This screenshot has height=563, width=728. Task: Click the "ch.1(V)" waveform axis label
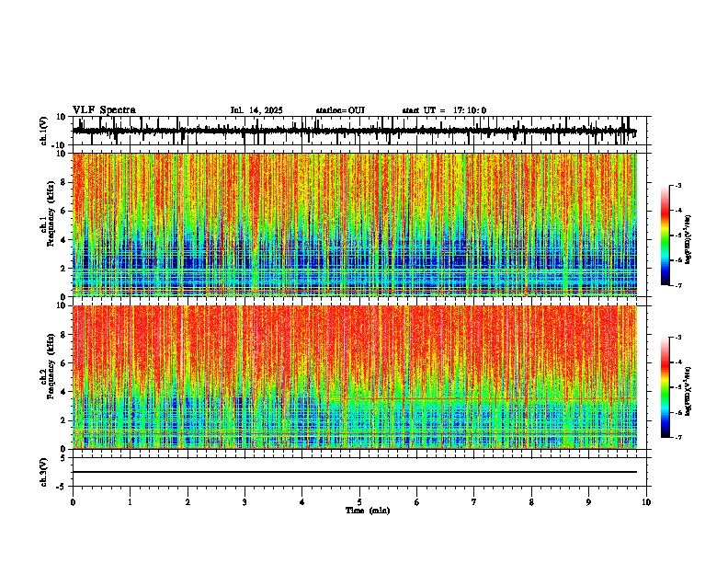click(x=44, y=131)
